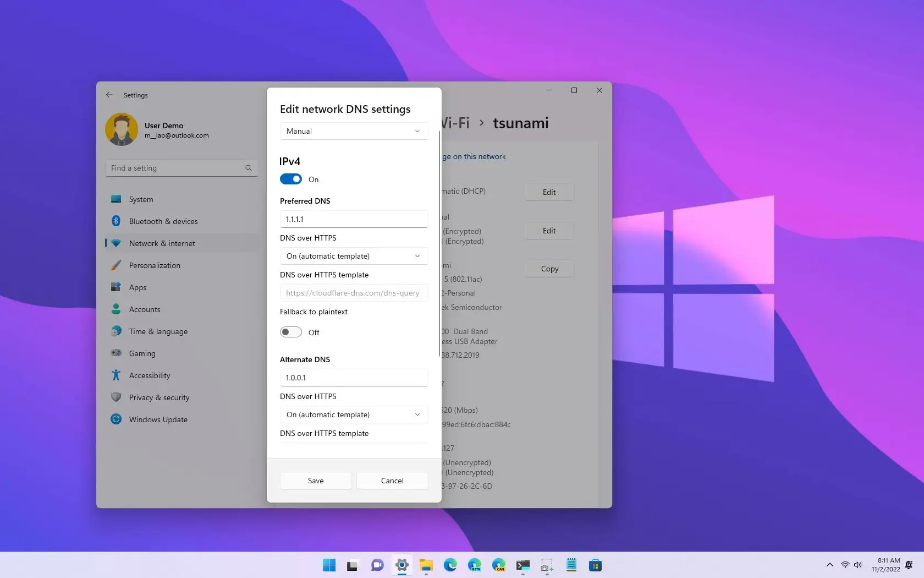
Task: Open Accounts settings
Action: click(x=144, y=309)
